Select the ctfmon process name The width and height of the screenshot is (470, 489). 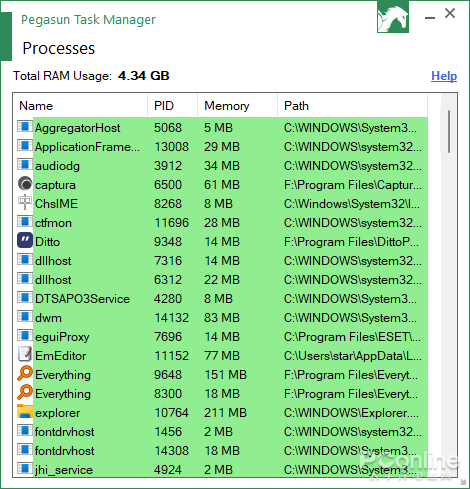pos(53,223)
